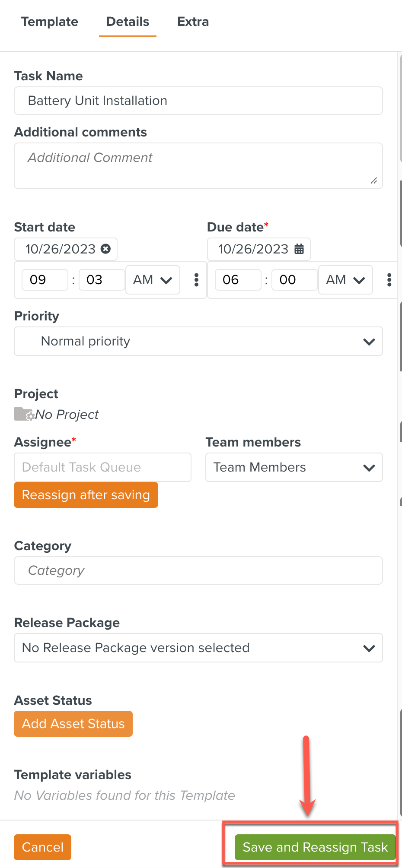Screen dimensions: 402x868
Task: Switch to the Details tab
Action: (x=128, y=22)
